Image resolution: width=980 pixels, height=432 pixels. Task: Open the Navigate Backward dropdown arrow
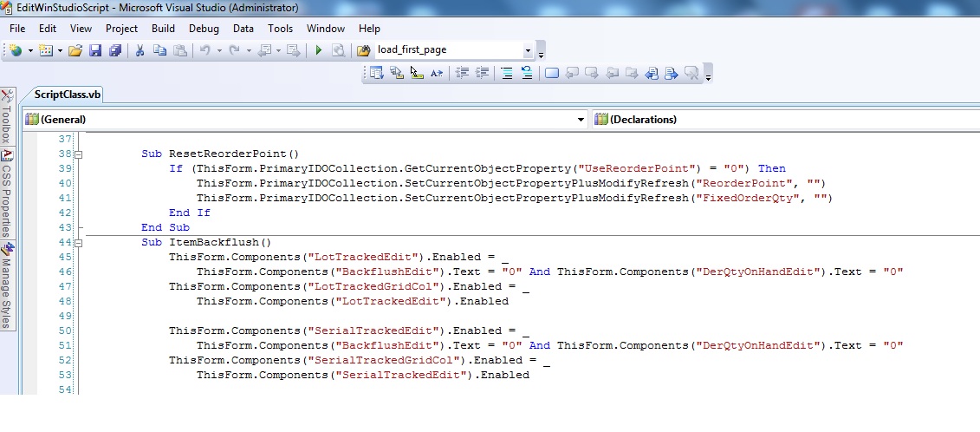coord(279,50)
